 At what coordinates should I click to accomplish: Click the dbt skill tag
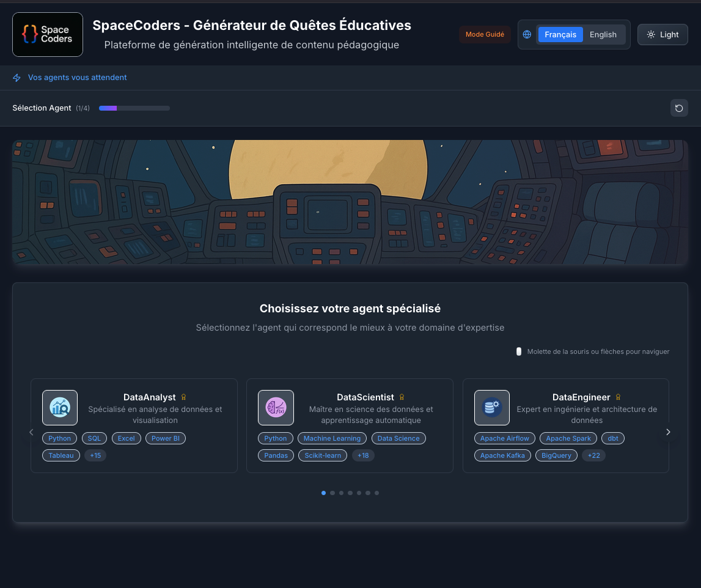[613, 438]
